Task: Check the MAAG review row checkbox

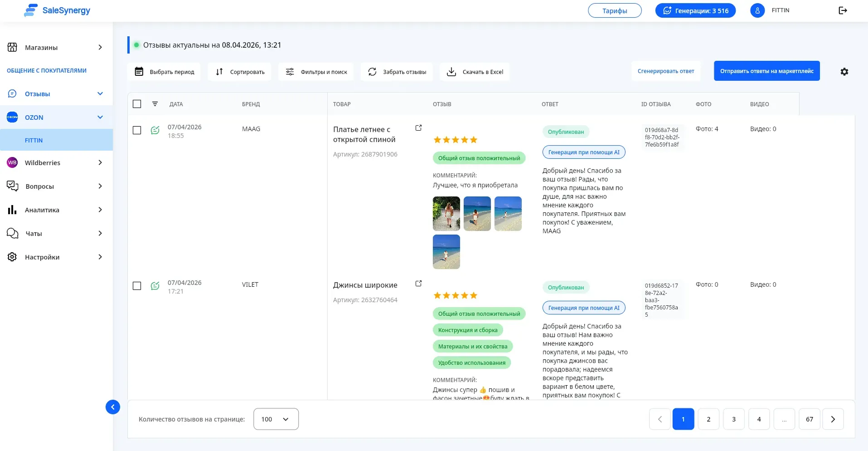Action: (x=137, y=130)
